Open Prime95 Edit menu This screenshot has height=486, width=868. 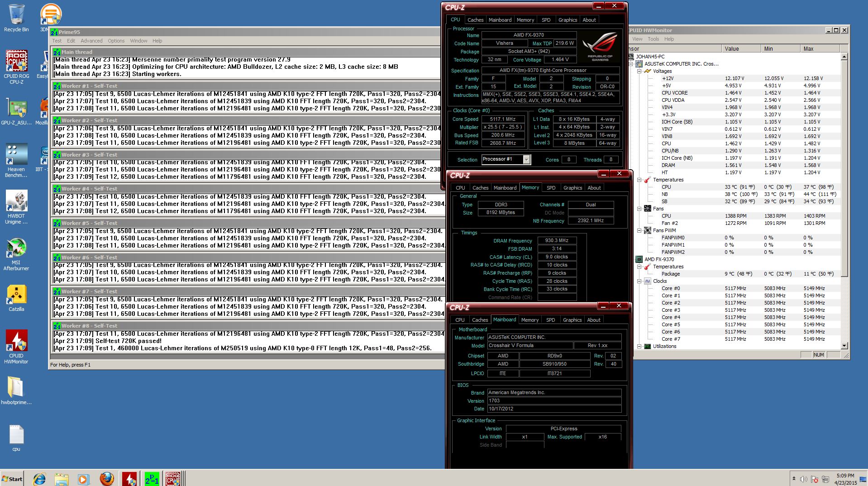71,41
